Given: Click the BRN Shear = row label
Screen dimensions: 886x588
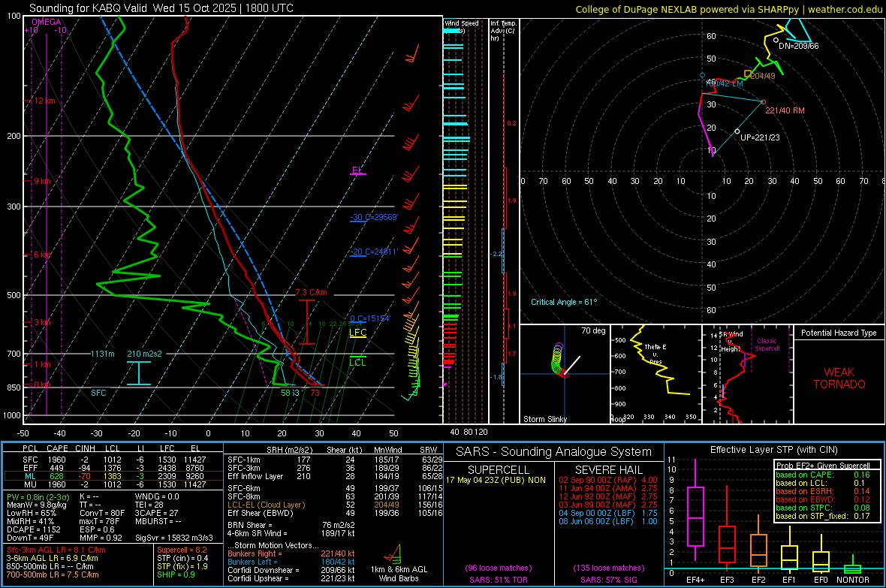Looking at the screenshot, I should click(250, 525).
